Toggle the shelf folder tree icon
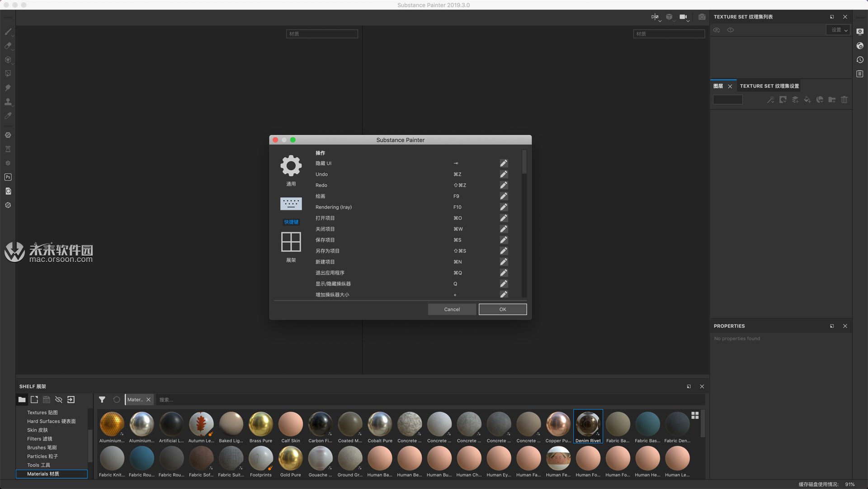The image size is (868, 489). 22,399
